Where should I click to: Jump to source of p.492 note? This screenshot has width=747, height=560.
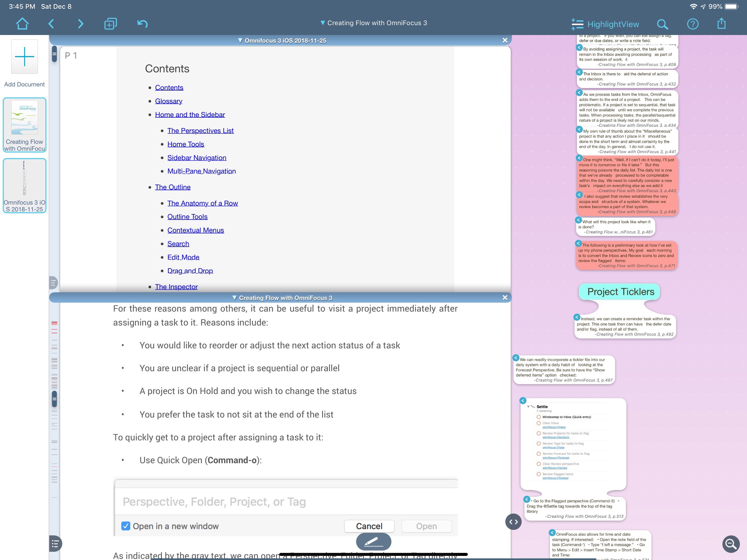tap(577, 317)
